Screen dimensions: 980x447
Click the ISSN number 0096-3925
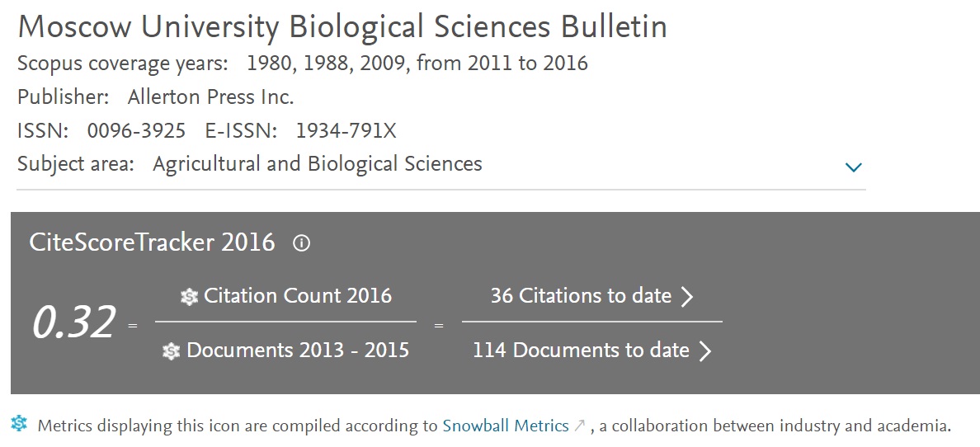point(136,131)
